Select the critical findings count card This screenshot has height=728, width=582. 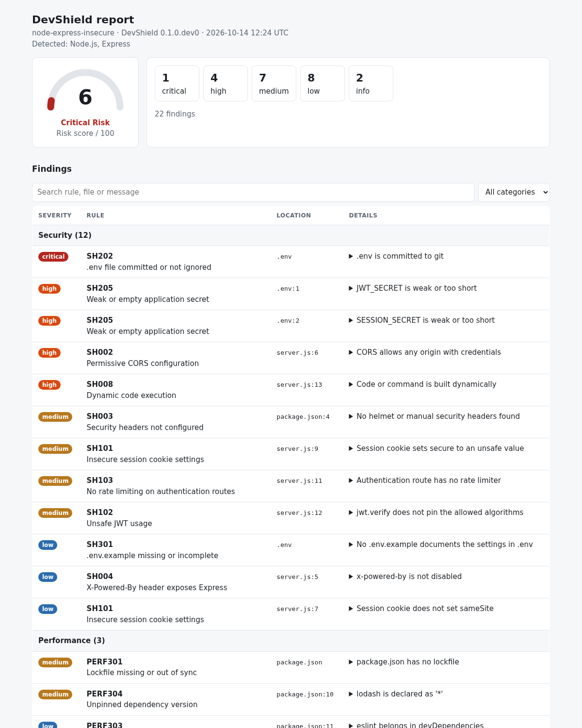point(177,83)
